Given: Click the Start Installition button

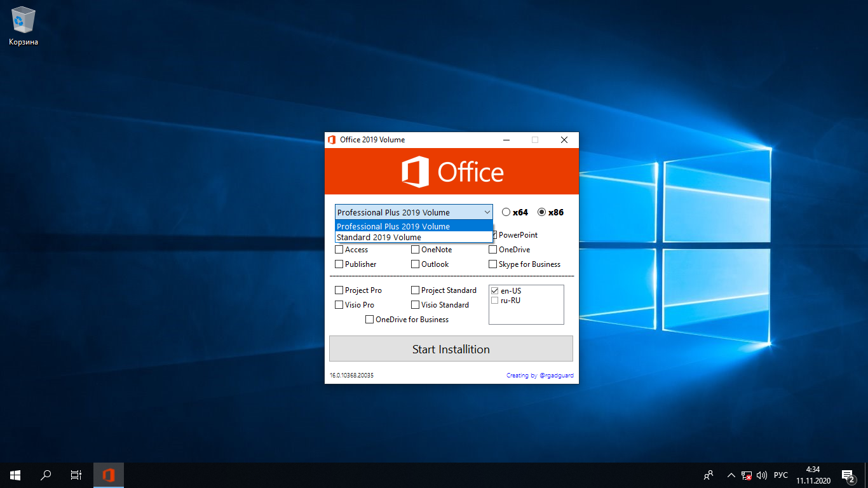Looking at the screenshot, I should click(451, 349).
